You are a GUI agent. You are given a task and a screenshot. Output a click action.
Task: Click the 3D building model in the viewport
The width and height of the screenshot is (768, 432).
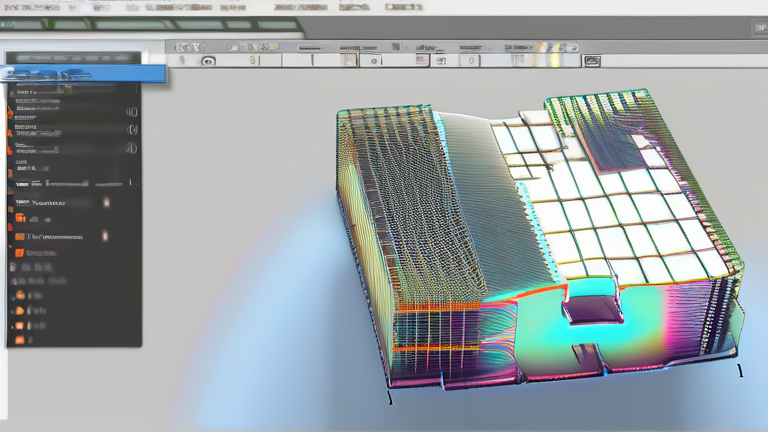[x=540, y=239]
